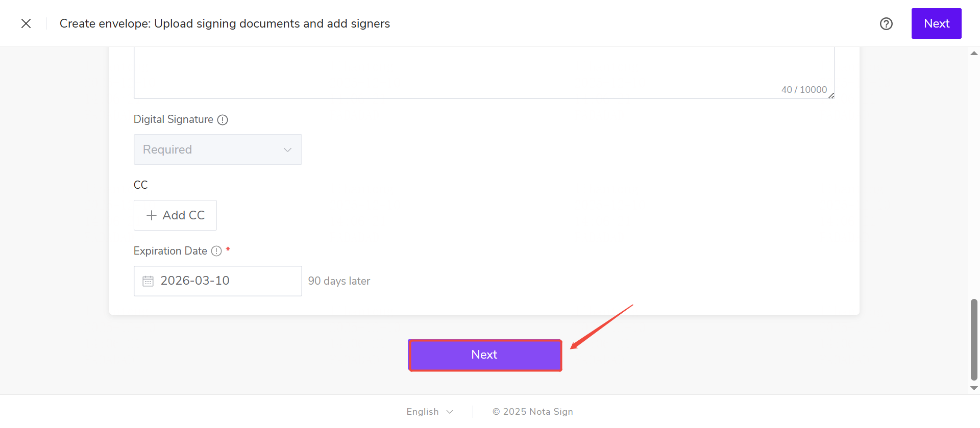Image resolution: width=980 pixels, height=428 pixels.
Task: Open the help question mark icon
Action: (886, 23)
